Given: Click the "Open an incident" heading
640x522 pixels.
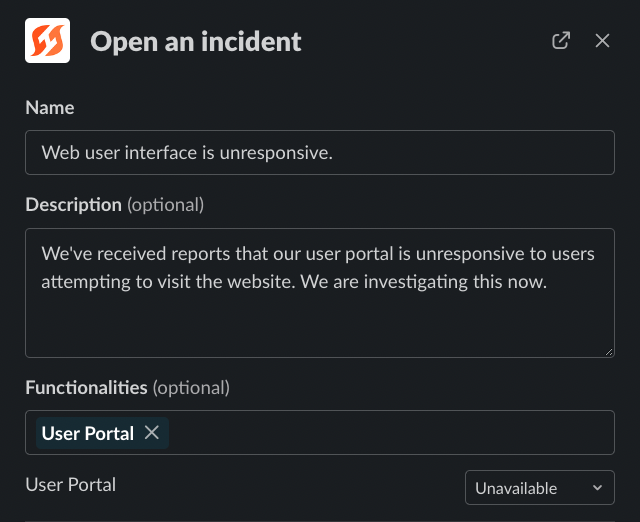Looking at the screenshot, I should (196, 42).
